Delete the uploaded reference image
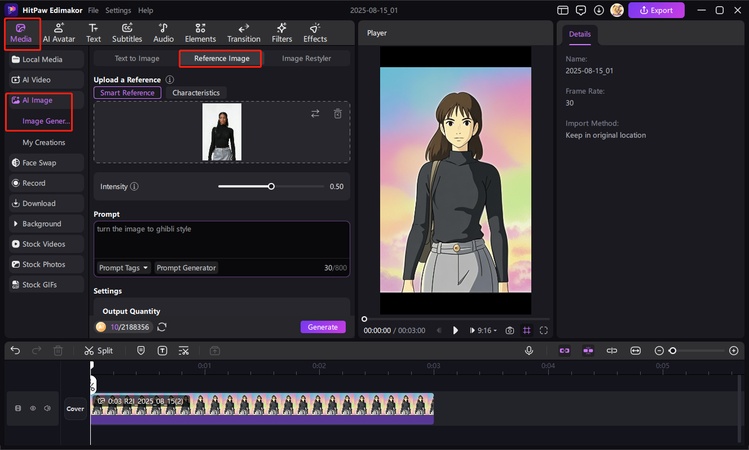749x450 pixels. point(338,114)
